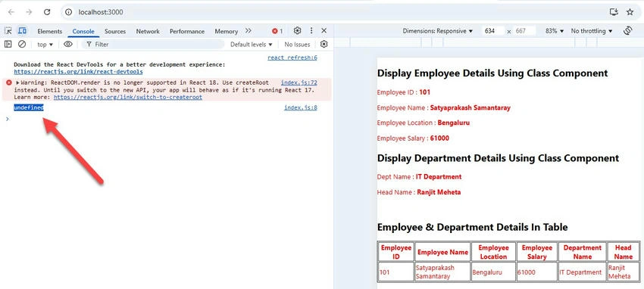
Task: Open the Memory tab
Action: pyautogui.click(x=227, y=31)
